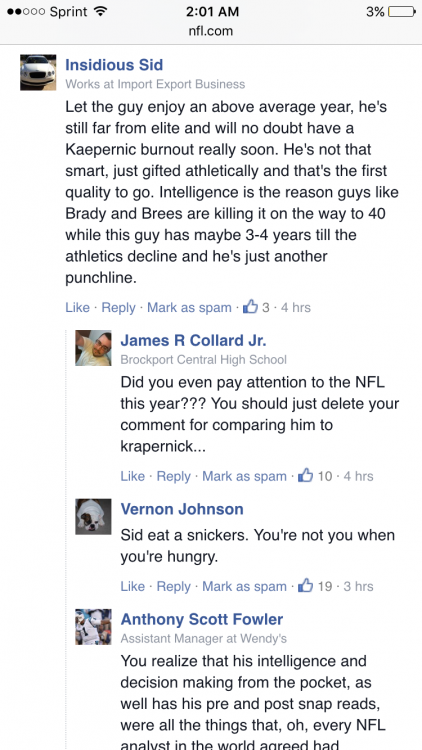
Task: Mark Vernon Johnson's reply as spam
Action: coord(244,586)
